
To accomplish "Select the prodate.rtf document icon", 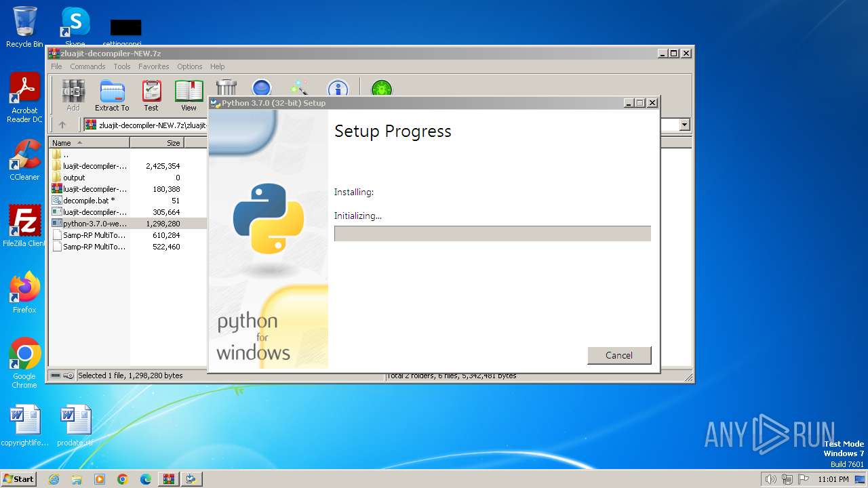I will [75, 426].
